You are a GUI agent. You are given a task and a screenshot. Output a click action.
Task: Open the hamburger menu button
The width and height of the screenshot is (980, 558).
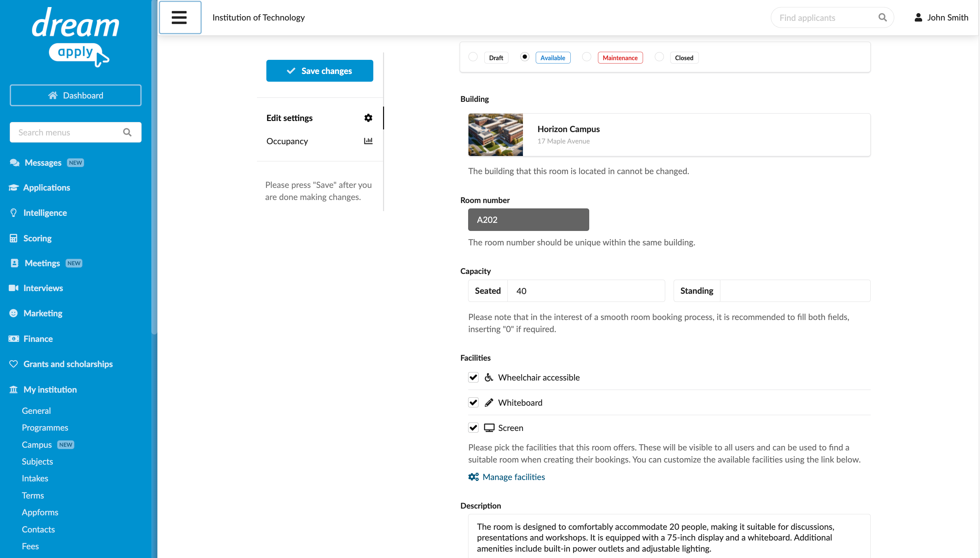(180, 17)
